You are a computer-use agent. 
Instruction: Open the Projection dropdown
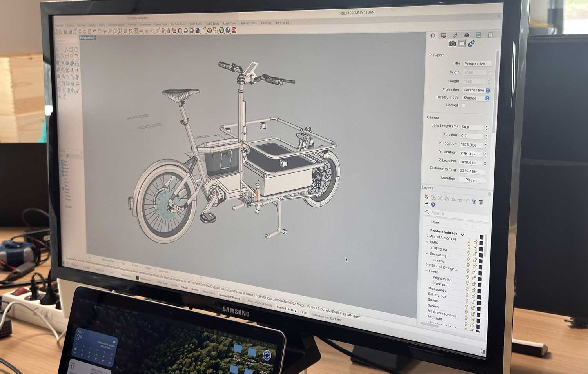[476, 90]
